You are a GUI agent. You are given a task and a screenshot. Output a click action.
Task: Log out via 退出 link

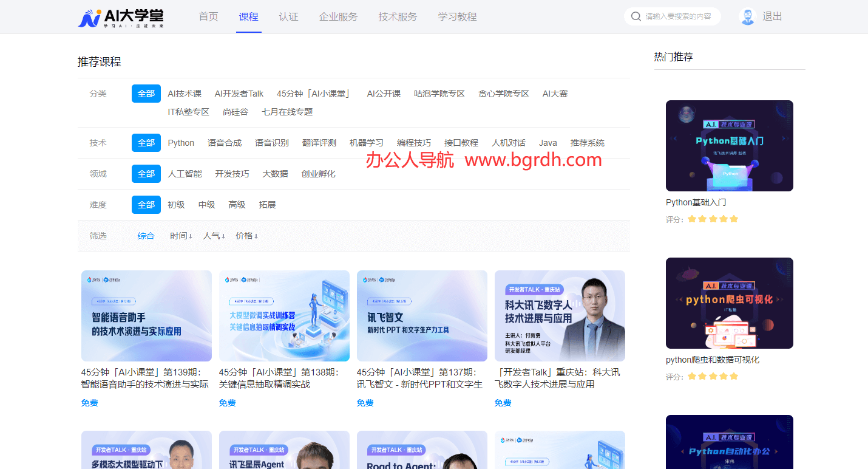pos(772,16)
